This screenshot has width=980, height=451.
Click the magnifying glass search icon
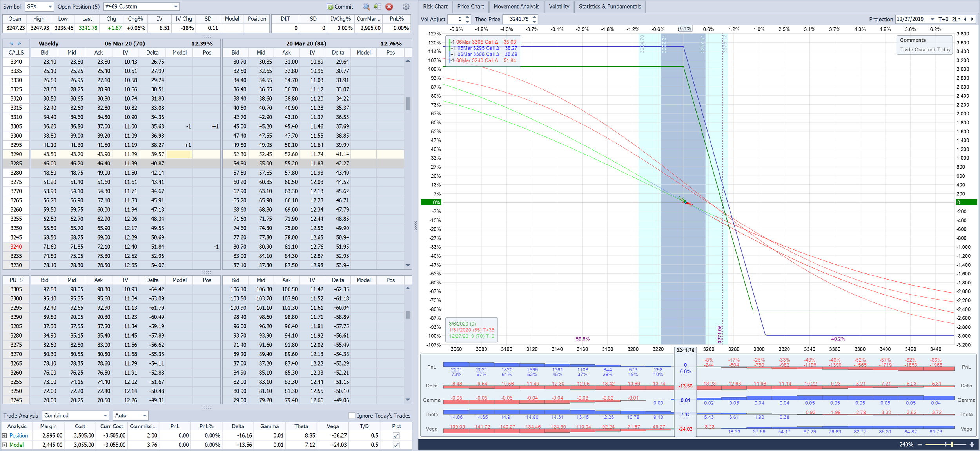[367, 7]
